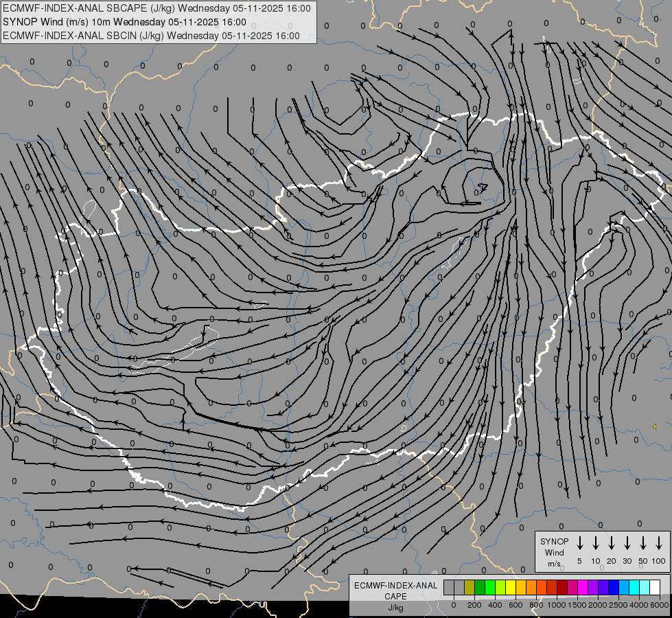The image size is (672, 618).
Task: Click the number 100 in wind legend
Action: click(x=659, y=561)
